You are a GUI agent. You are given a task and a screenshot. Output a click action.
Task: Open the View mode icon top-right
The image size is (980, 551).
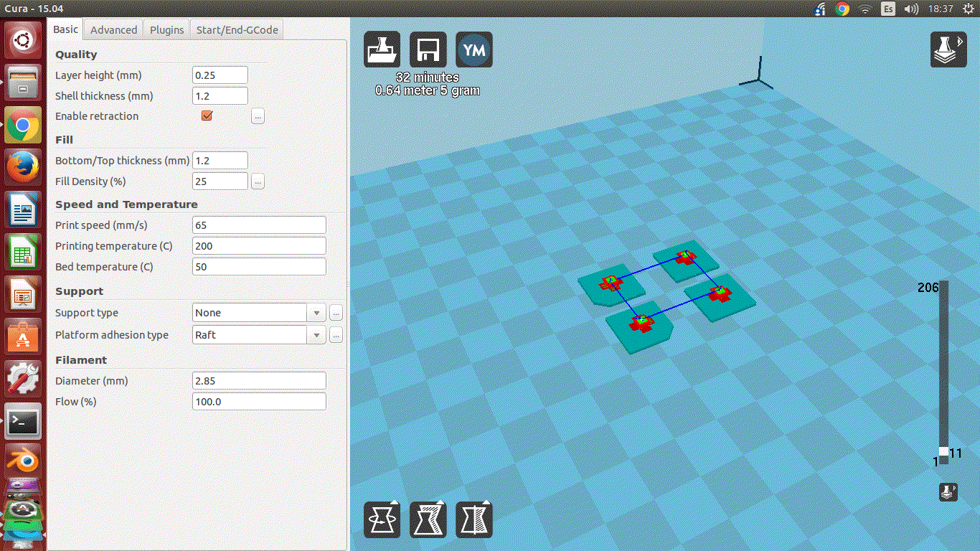pyautogui.click(x=948, y=50)
